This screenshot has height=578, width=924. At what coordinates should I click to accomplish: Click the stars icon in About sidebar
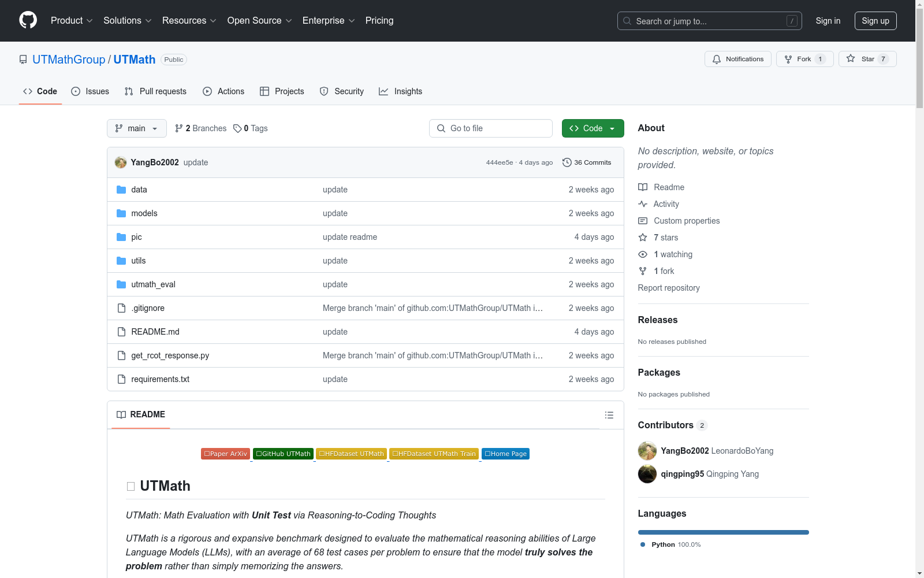(643, 238)
